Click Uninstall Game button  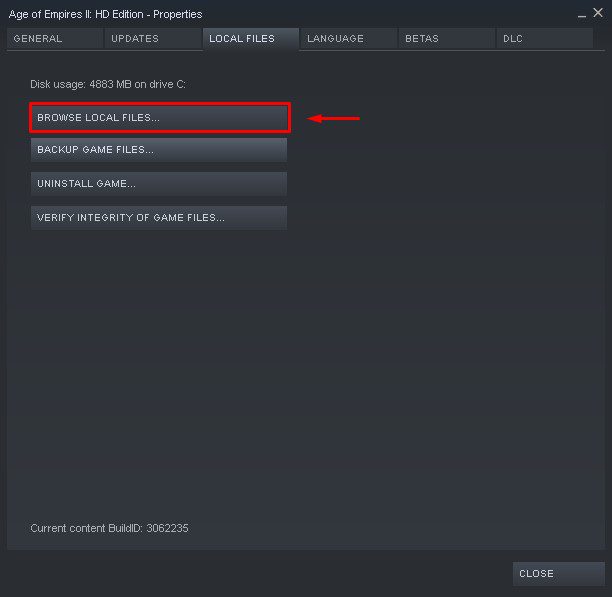159,184
